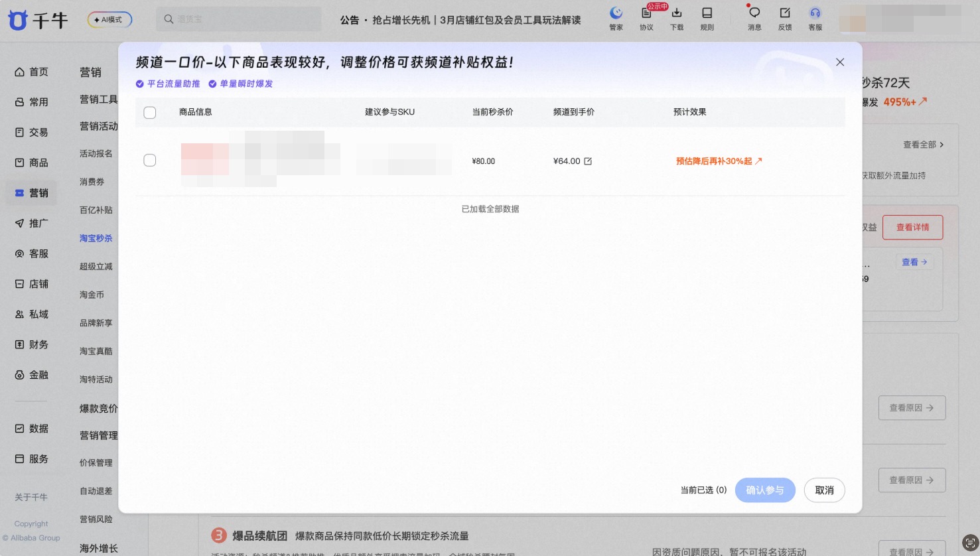
Task: Open the 客服 headset icon
Action: [815, 19]
